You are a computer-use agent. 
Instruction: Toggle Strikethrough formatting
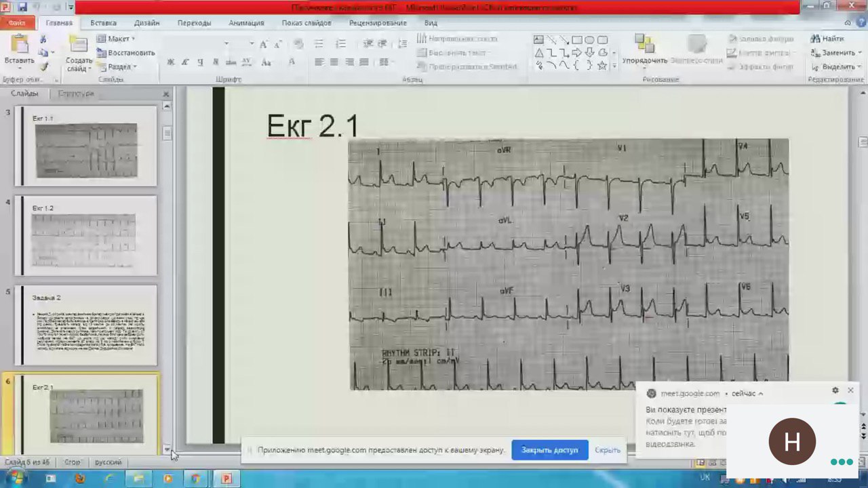pos(231,62)
